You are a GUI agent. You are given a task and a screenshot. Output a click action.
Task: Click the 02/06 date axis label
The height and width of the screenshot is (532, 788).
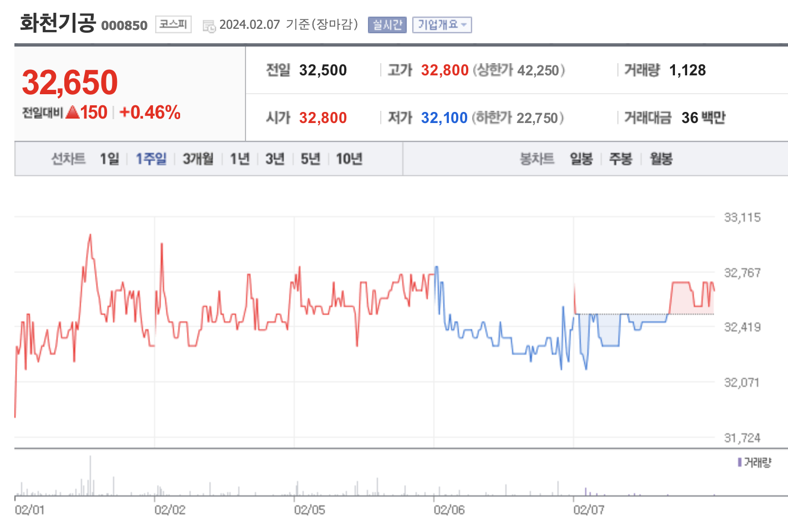(449, 510)
